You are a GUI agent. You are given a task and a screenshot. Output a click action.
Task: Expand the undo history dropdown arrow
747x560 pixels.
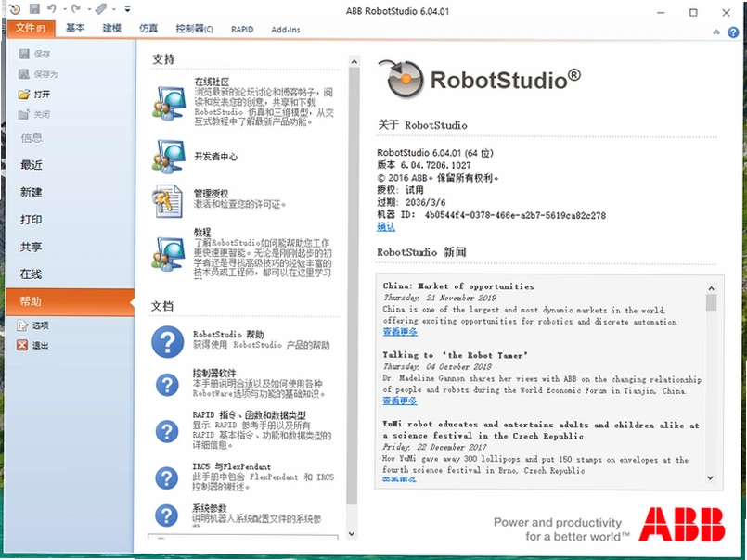64,9
